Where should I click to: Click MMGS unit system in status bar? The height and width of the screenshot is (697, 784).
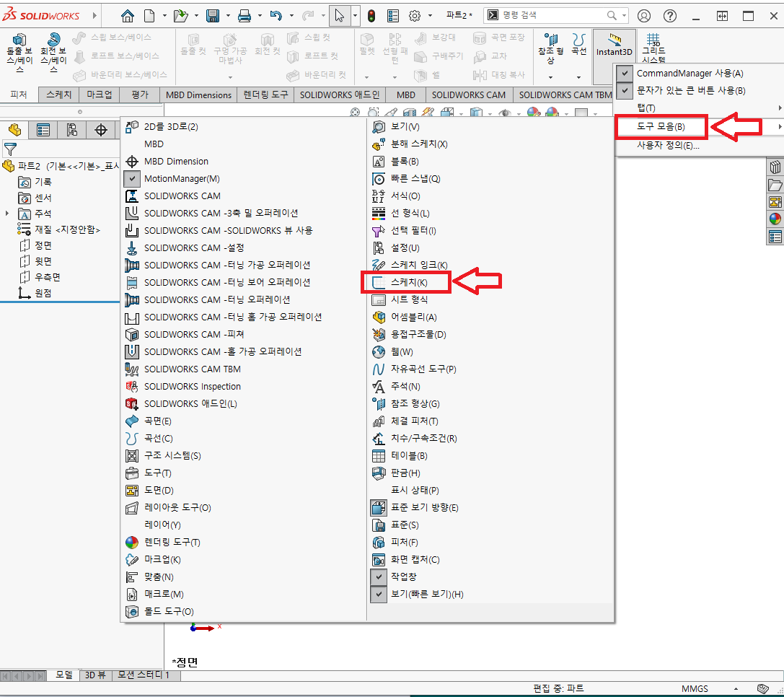click(x=695, y=689)
